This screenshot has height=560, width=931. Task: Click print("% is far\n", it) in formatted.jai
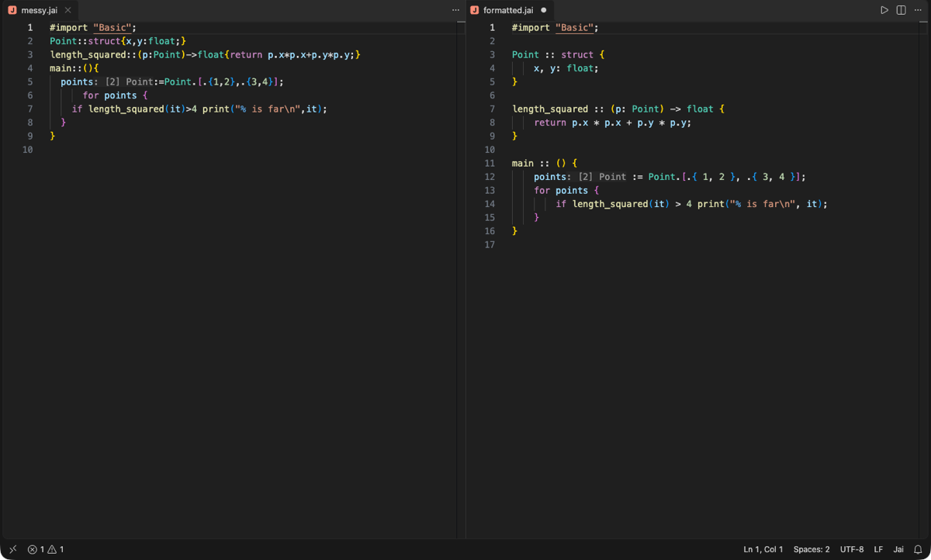click(760, 204)
